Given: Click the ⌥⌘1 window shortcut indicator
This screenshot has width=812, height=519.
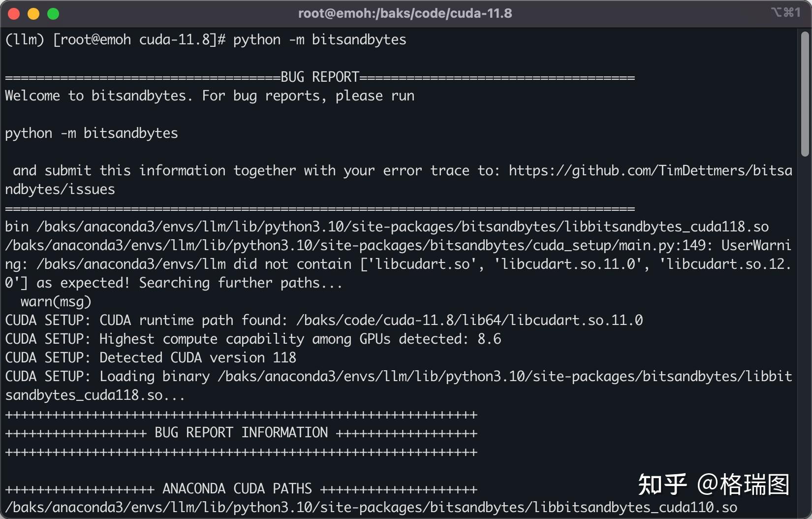Looking at the screenshot, I should [x=785, y=13].
